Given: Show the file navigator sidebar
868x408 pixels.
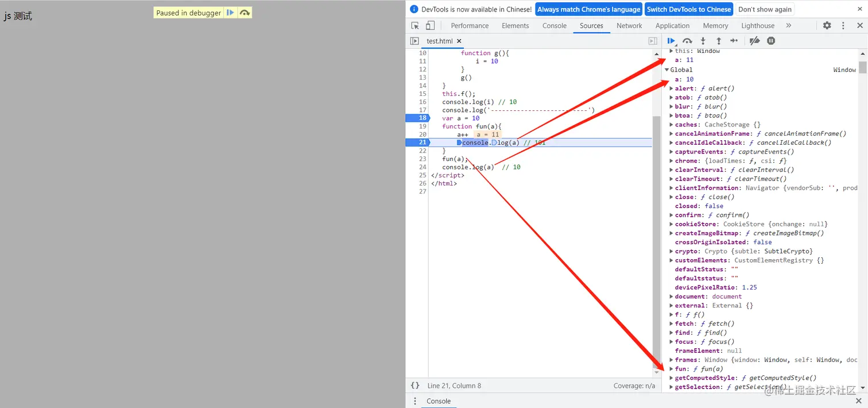Looking at the screenshot, I should point(414,41).
